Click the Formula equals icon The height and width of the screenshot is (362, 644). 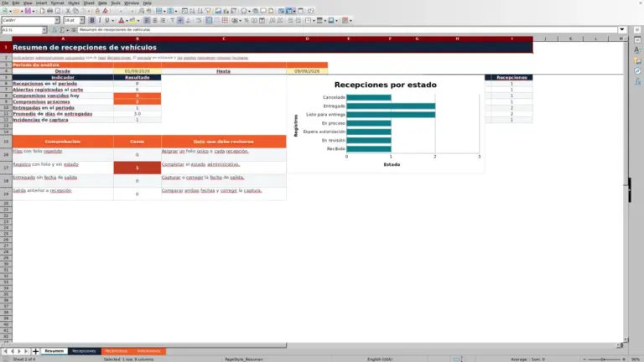click(74, 30)
